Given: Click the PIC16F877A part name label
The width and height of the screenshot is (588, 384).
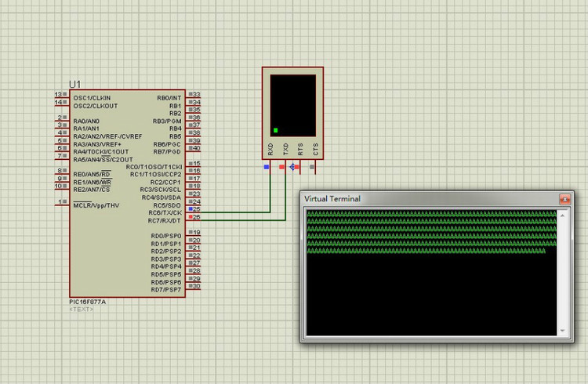Looking at the screenshot, I should pyautogui.click(x=88, y=302).
